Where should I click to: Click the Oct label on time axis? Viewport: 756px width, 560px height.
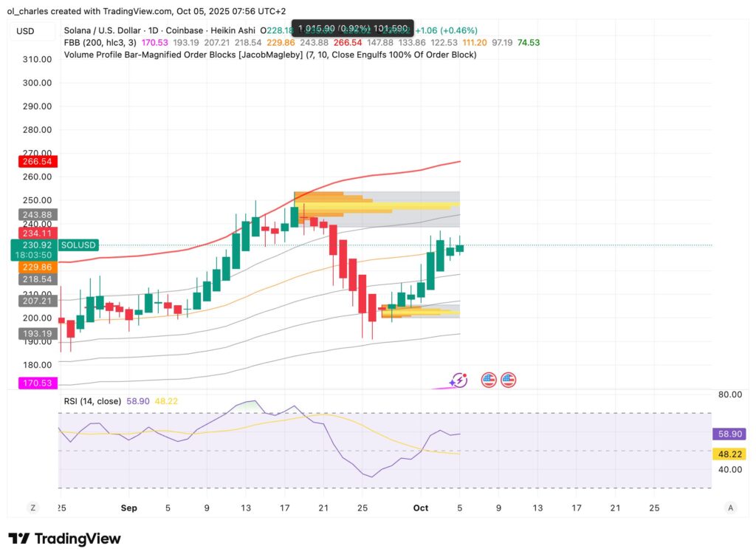(421, 508)
